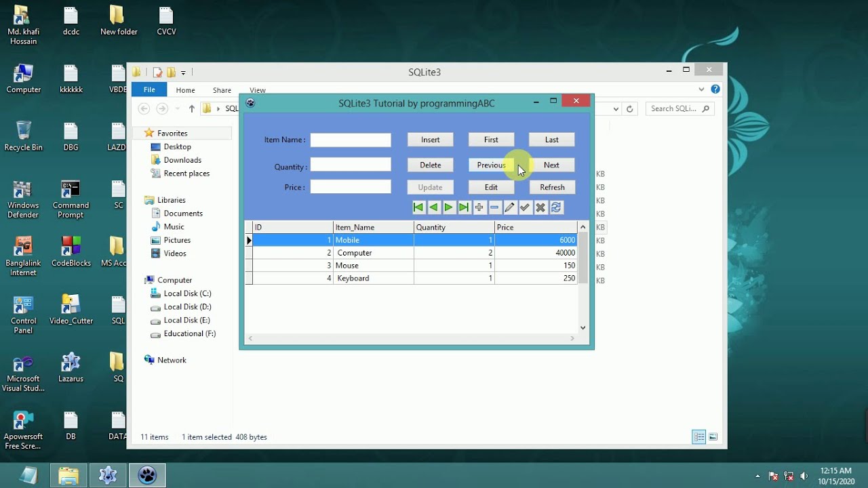Image resolution: width=868 pixels, height=488 pixels.
Task: Open Recycle Bin desktop icon
Action: (x=23, y=136)
